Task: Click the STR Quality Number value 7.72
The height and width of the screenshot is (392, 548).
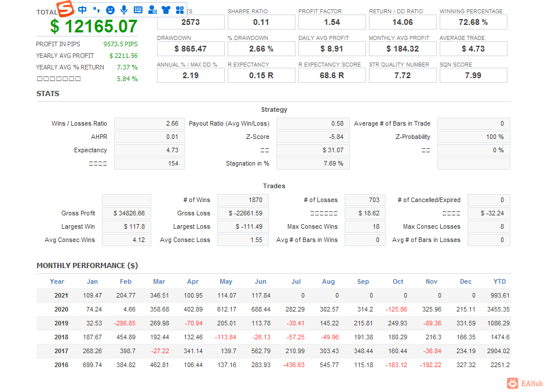Action: pyautogui.click(x=403, y=75)
